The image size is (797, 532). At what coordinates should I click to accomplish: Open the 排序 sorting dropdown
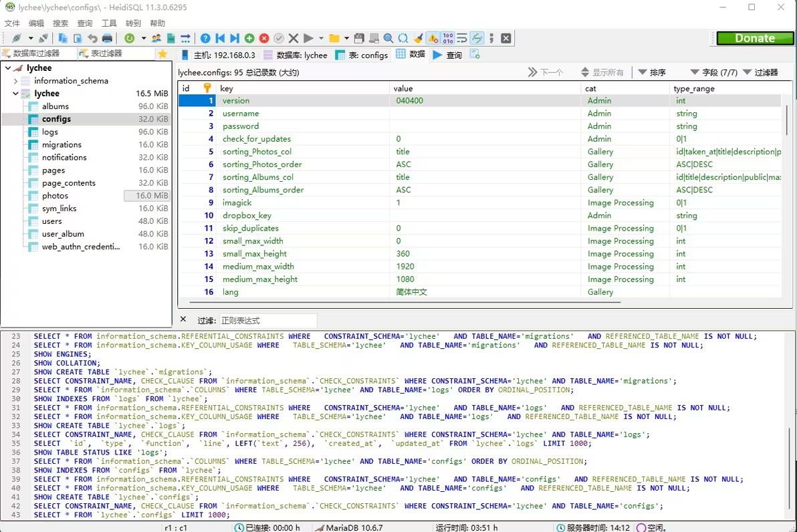click(x=651, y=72)
